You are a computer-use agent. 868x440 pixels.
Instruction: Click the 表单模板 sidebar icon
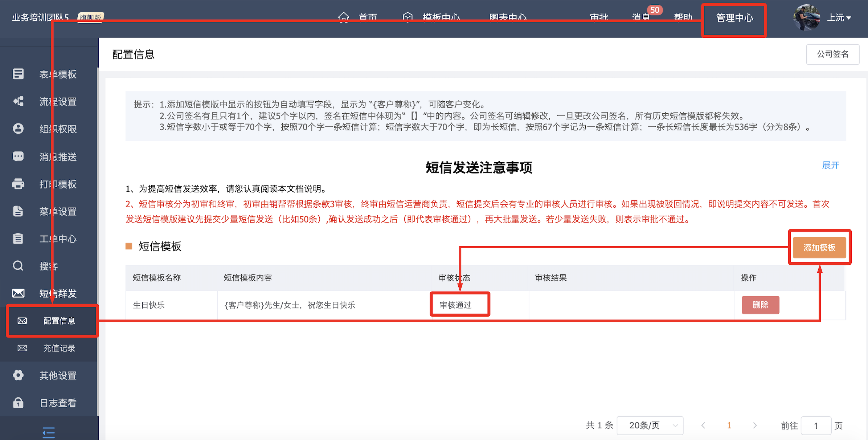pyautogui.click(x=18, y=74)
